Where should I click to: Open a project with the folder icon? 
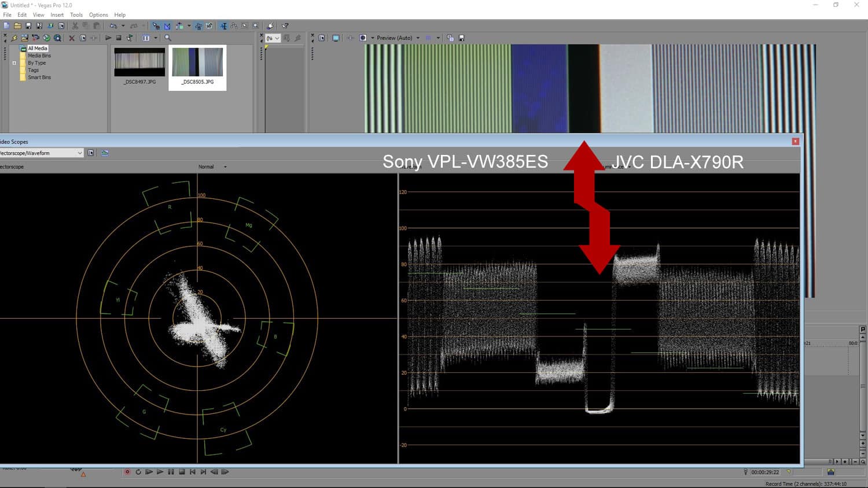pos(17,25)
